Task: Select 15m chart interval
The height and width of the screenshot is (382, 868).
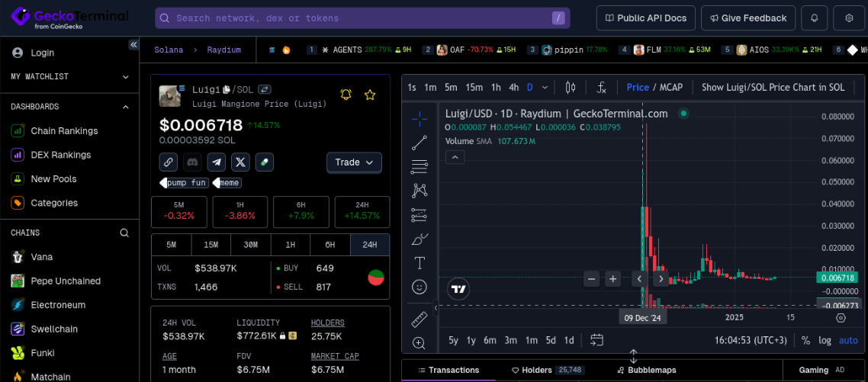Action: 474,87
